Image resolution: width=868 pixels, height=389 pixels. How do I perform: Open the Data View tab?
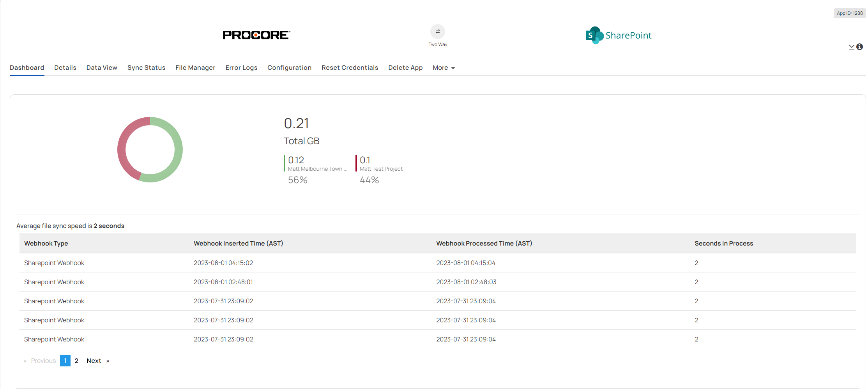tap(102, 68)
